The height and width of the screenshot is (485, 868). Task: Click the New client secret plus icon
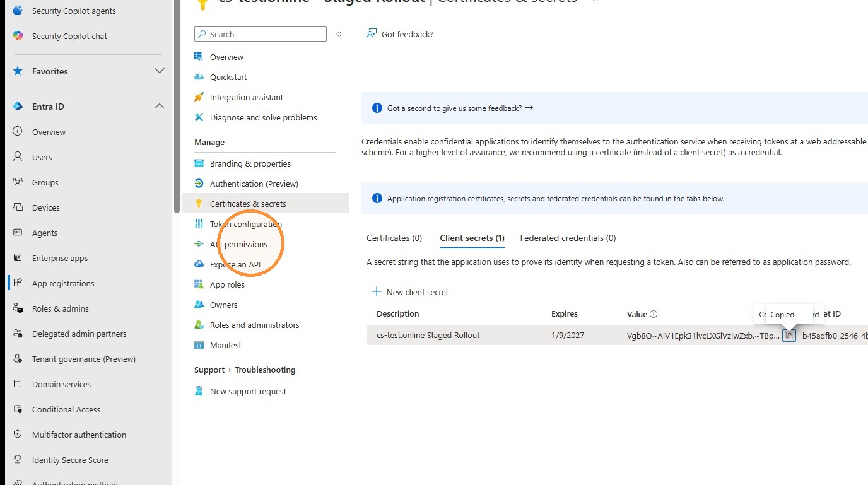click(x=377, y=291)
